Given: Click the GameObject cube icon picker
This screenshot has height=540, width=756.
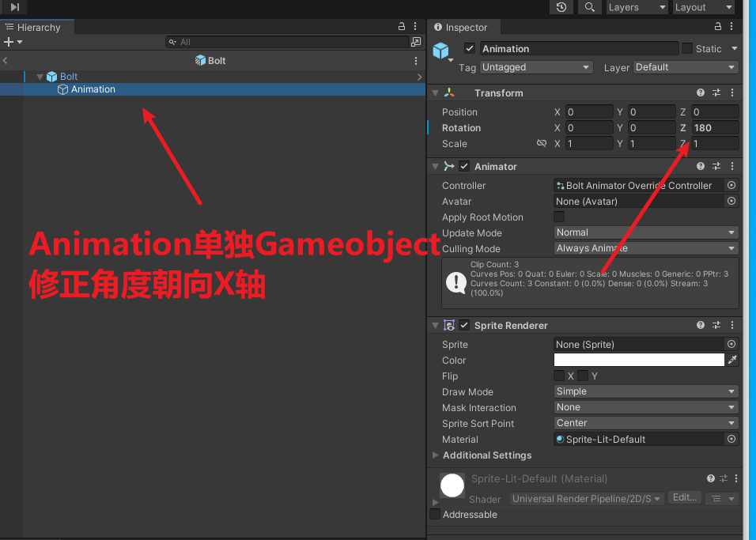Looking at the screenshot, I should 443,51.
